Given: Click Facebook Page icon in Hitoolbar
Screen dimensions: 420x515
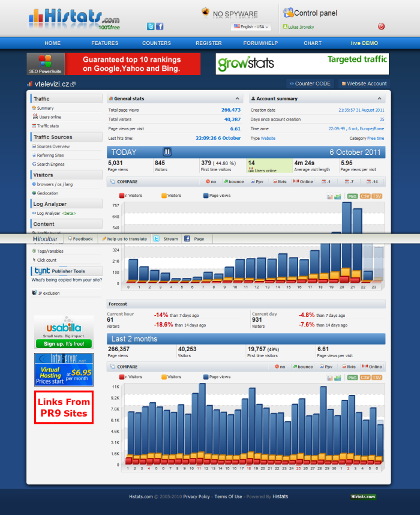Looking at the screenshot, I should tap(187, 239).
